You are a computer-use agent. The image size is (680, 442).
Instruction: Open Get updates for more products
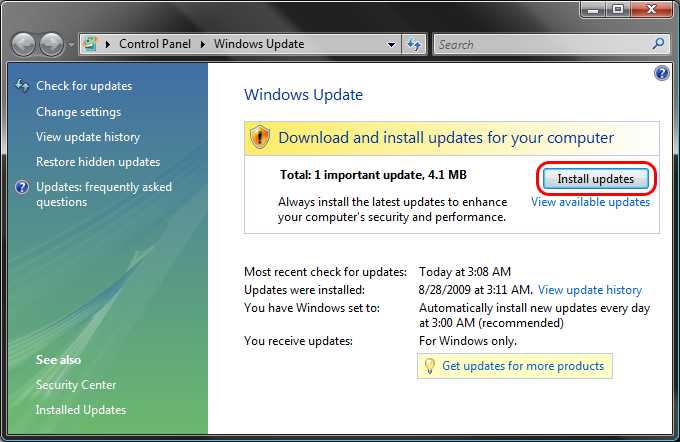523,366
